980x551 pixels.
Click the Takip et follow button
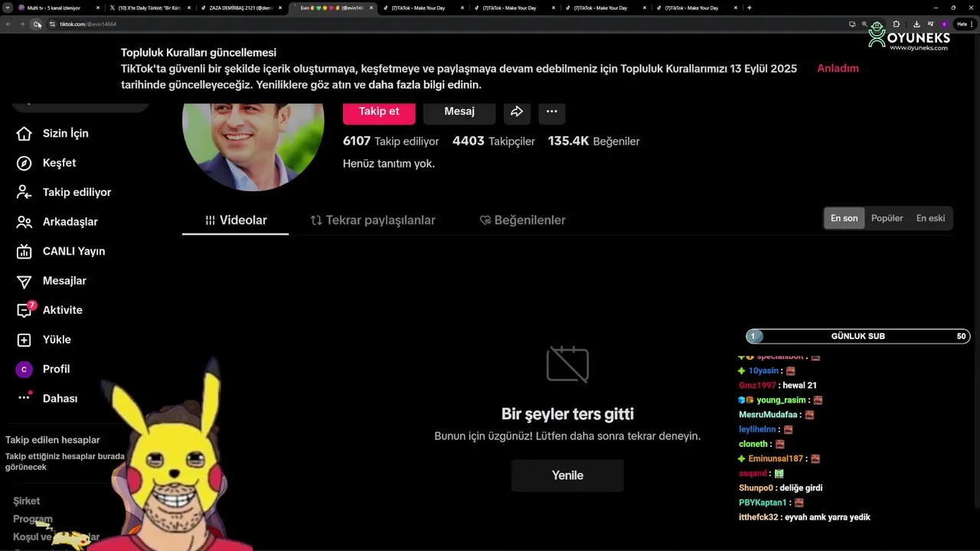coord(379,112)
